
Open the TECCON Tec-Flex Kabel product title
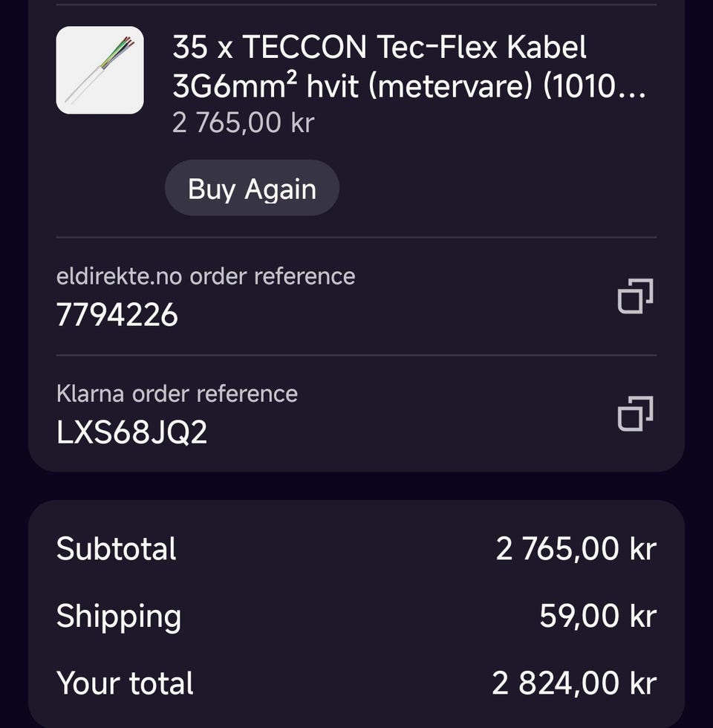point(379,48)
